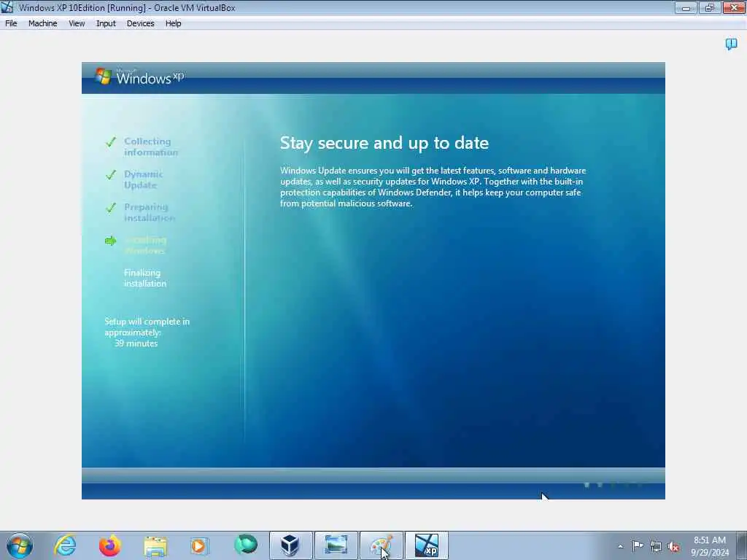This screenshot has height=560, width=747.
Task: Click the checkmark next to Dynamic Update
Action: 111,175
